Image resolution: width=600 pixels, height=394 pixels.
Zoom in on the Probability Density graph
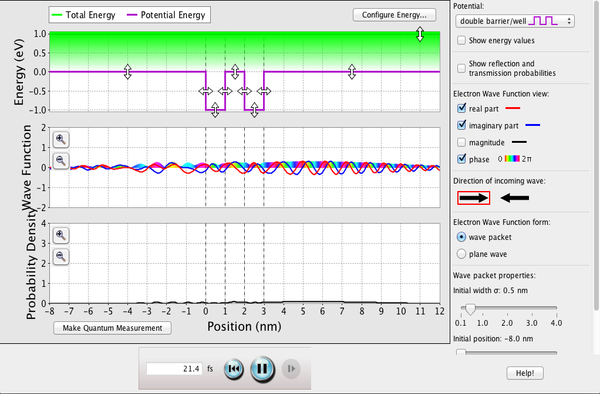click(61, 235)
